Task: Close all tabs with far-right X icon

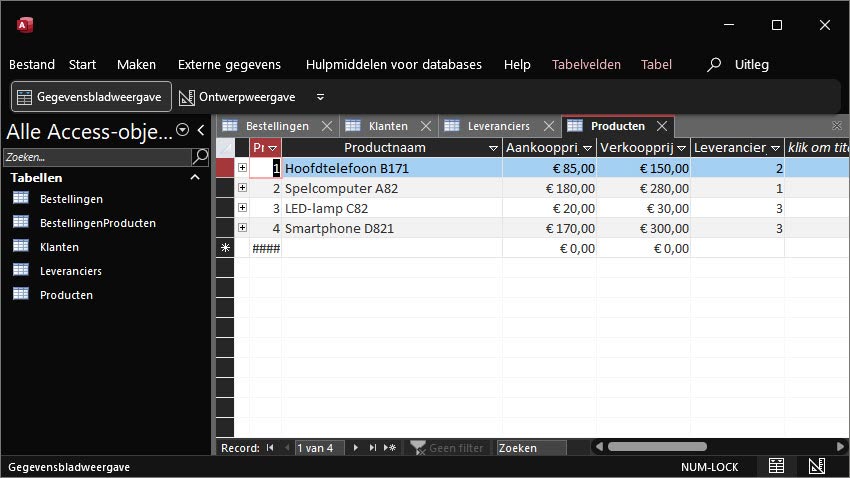Action: point(837,126)
